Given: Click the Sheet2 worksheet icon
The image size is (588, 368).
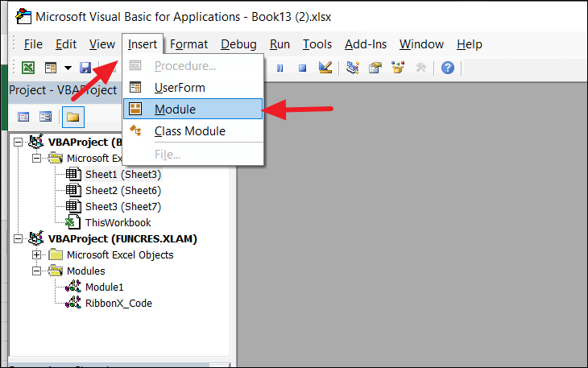Looking at the screenshot, I should click(73, 190).
